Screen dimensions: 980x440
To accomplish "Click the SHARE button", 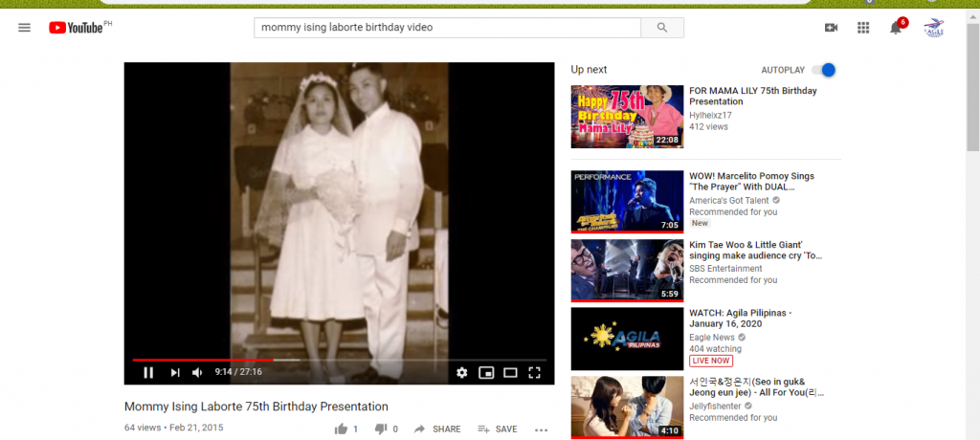I will pos(437,429).
